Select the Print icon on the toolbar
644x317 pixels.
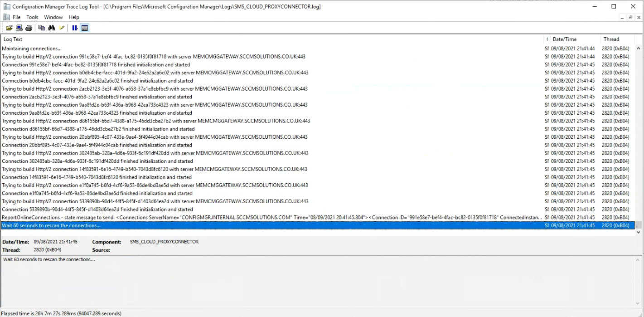29,28
